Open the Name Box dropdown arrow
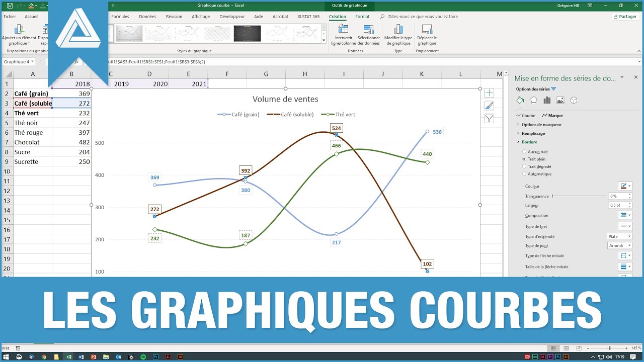 point(32,62)
